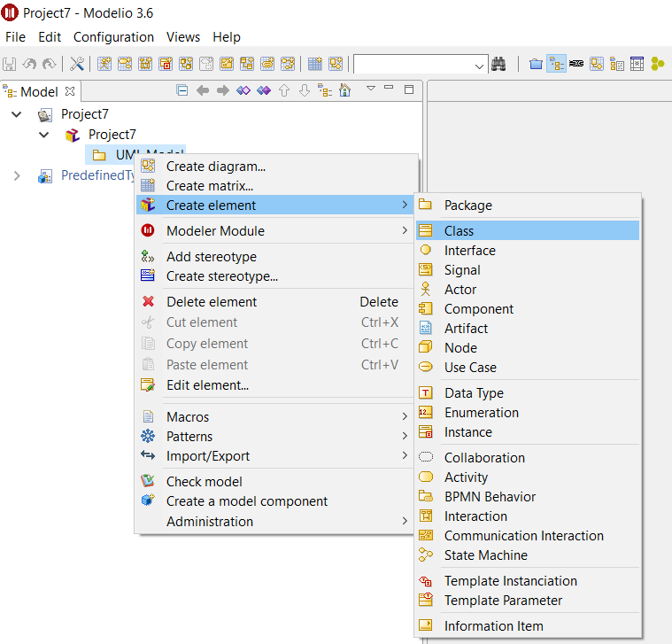Image resolution: width=672 pixels, height=644 pixels.
Task: Choose Create matrix... from context menu
Action: point(274,186)
